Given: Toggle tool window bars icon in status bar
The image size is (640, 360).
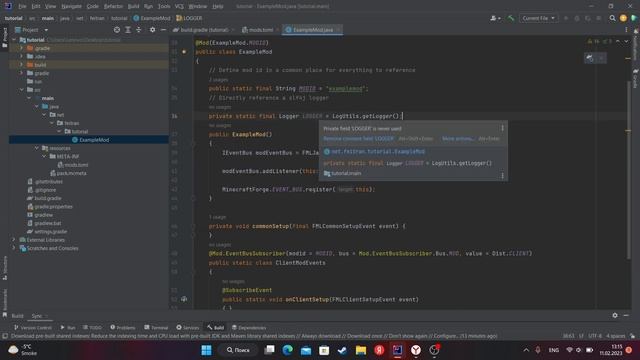Looking at the screenshot, I should point(5,336).
